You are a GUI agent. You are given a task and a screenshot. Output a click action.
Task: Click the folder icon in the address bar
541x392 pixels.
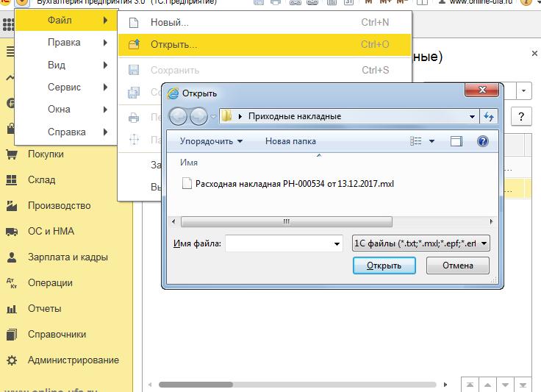tap(226, 116)
